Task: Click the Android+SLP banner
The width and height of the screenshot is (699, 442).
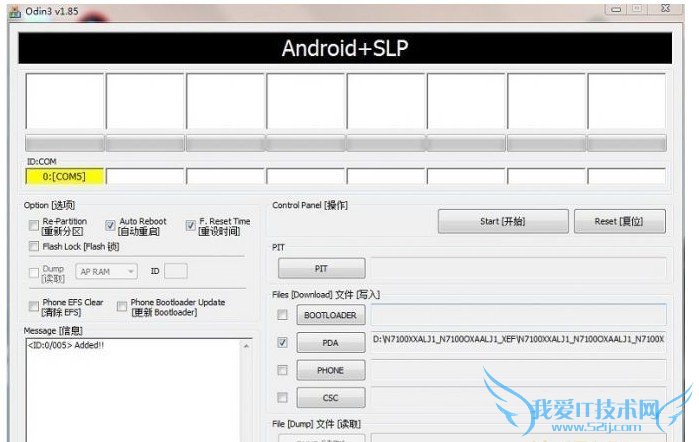Action: click(x=345, y=48)
